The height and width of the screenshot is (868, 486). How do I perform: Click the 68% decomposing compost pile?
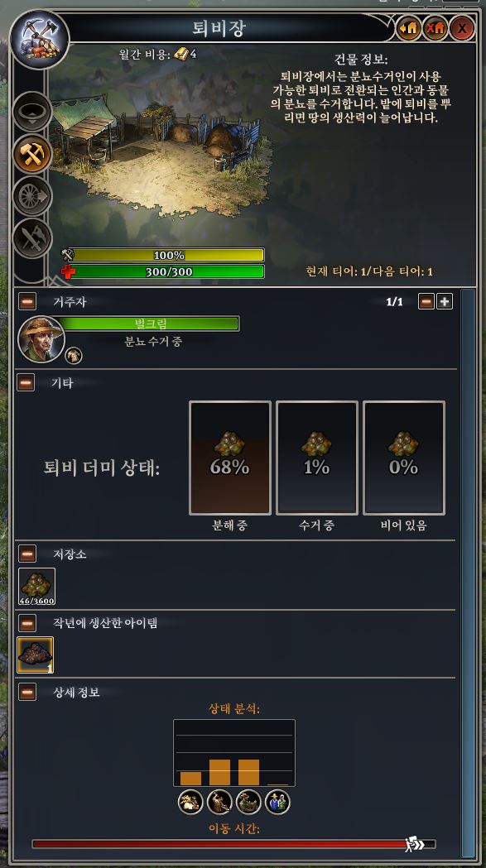(230, 458)
